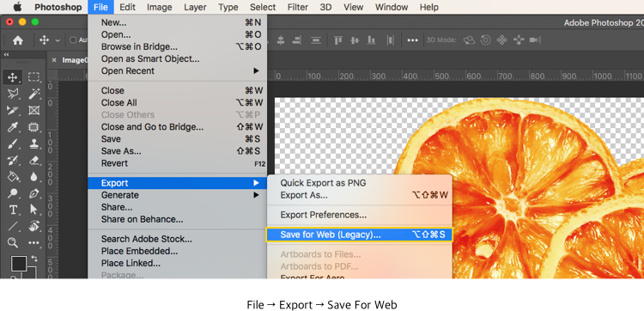Choose Revert in File menu
644x311 pixels.
(x=178, y=163)
